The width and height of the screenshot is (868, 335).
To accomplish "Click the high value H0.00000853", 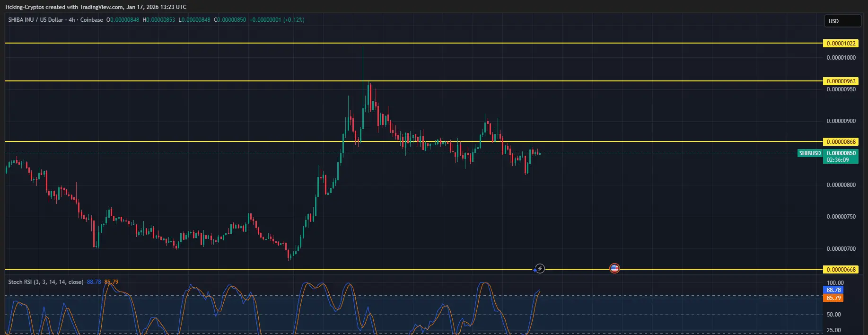I will [159, 20].
